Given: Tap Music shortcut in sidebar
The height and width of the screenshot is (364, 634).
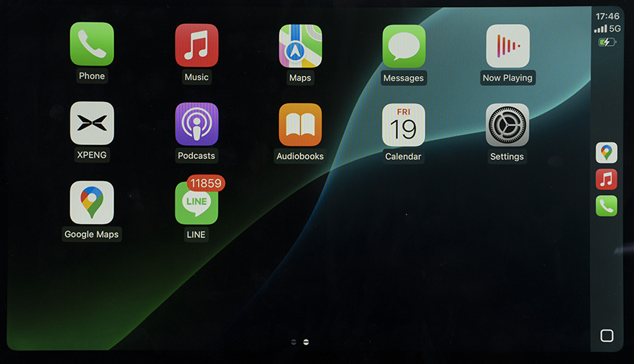Looking at the screenshot, I should click(x=607, y=180).
